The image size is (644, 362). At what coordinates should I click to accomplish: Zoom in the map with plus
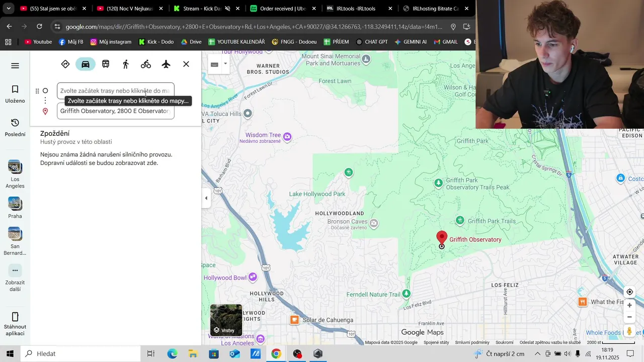click(629, 305)
